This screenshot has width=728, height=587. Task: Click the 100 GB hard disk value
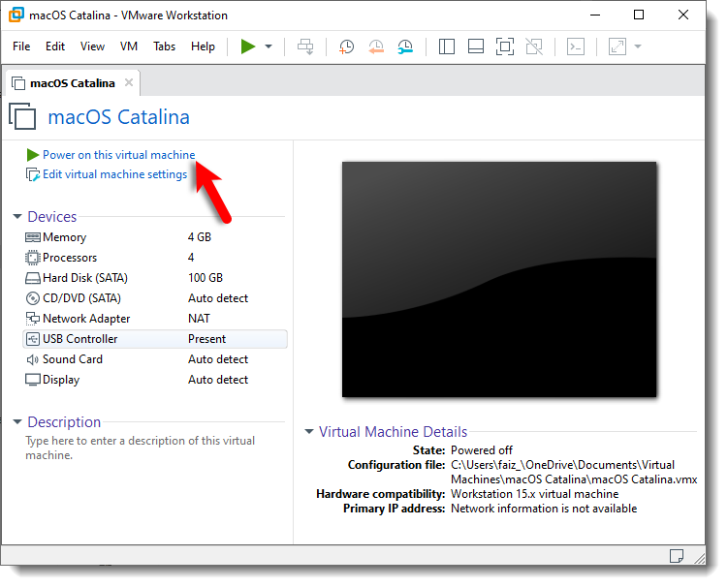(x=206, y=278)
